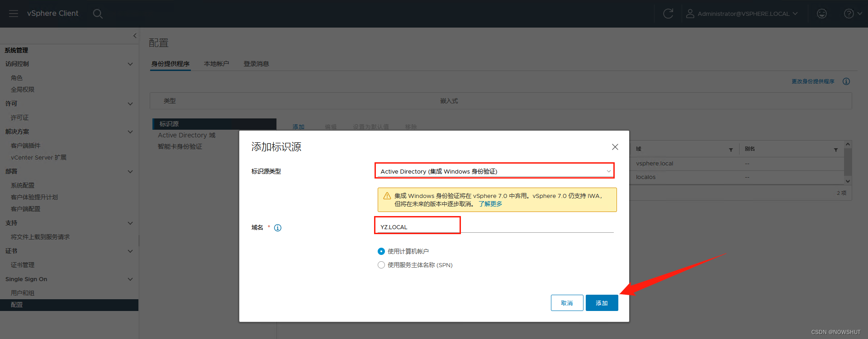The image size is (868, 339).
Task: Click filter icon in the 别名 column
Action: coord(836,150)
